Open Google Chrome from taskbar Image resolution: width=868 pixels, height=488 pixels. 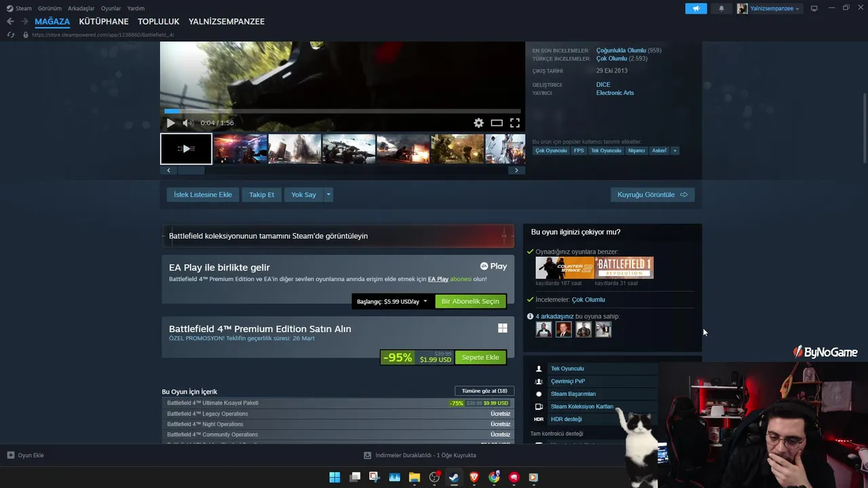coord(494,477)
